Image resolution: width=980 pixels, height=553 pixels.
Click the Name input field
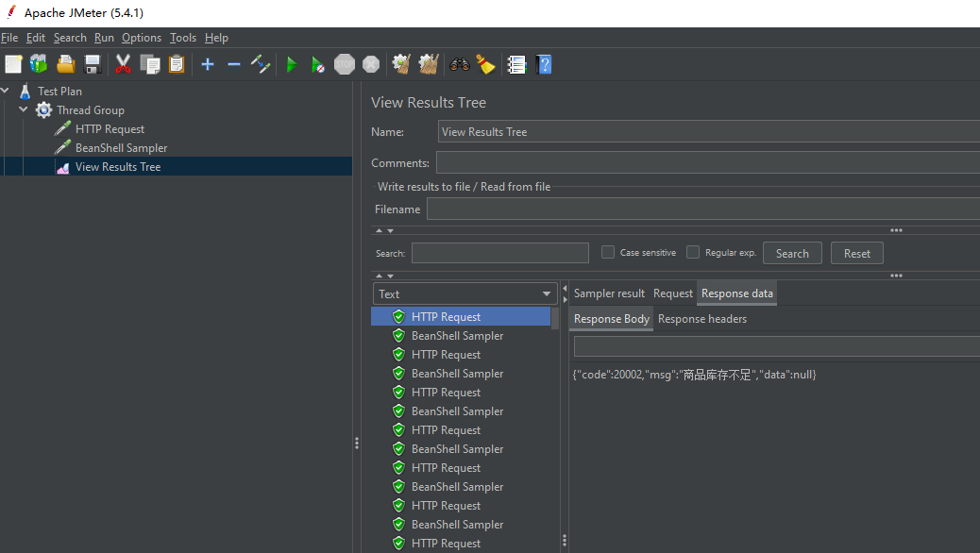coord(709,132)
